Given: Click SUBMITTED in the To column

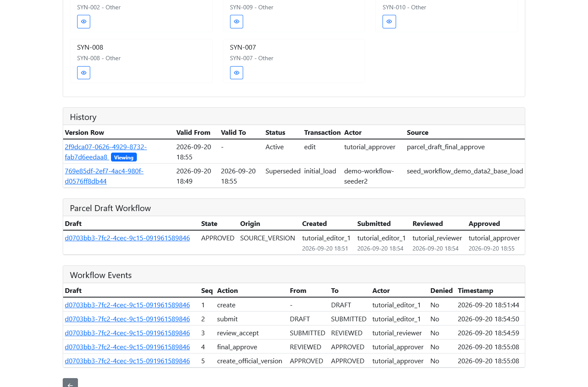Looking at the screenshot, I should coord(349,319).
